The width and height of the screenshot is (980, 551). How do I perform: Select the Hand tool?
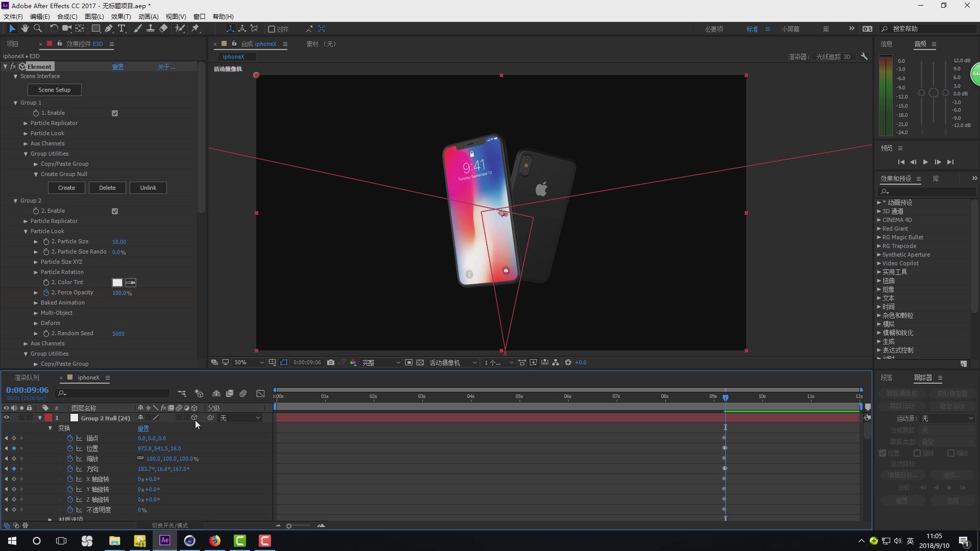[x=24, y=29]
